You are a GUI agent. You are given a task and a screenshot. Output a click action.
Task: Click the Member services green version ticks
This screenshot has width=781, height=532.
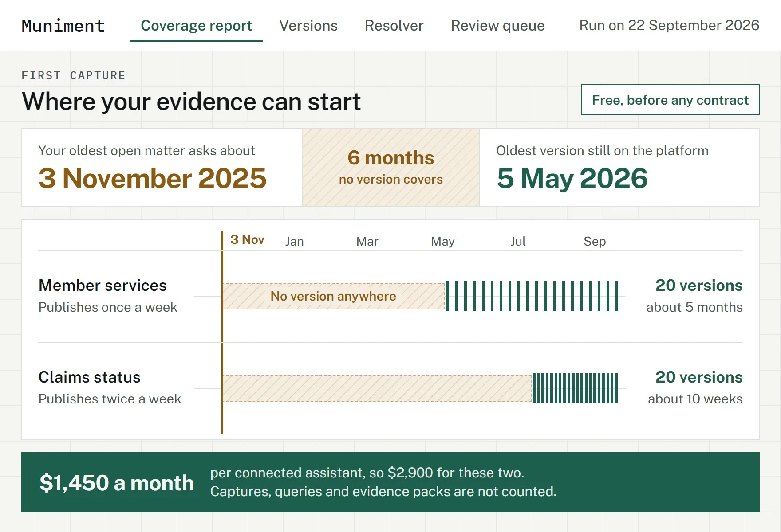click(x=532, y=296)
